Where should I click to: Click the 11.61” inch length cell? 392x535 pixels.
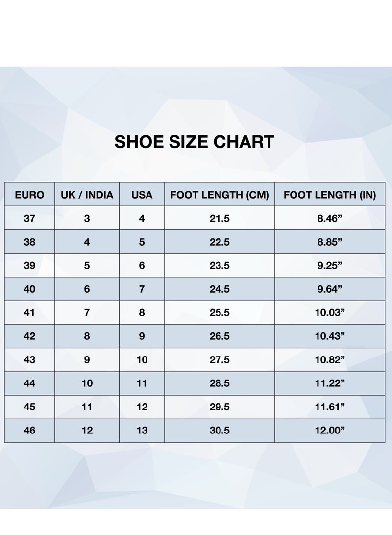click(330, 407)
